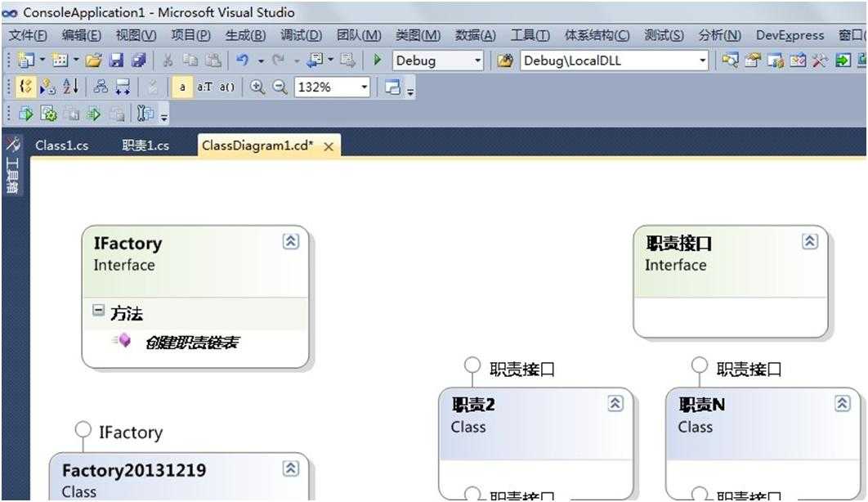Click the Rebuild icon with green gear

click(49, 114)
